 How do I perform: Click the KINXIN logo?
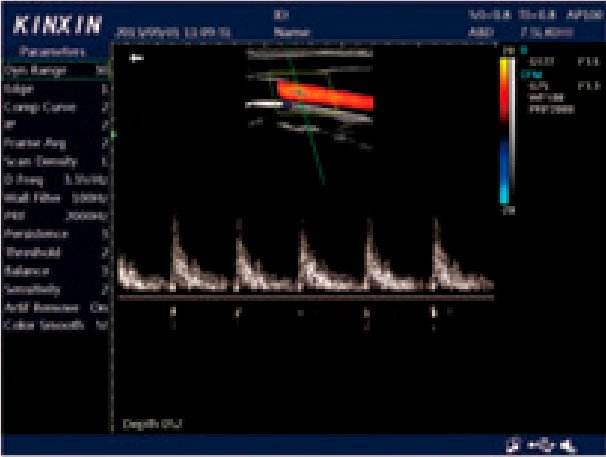point(57,23)
